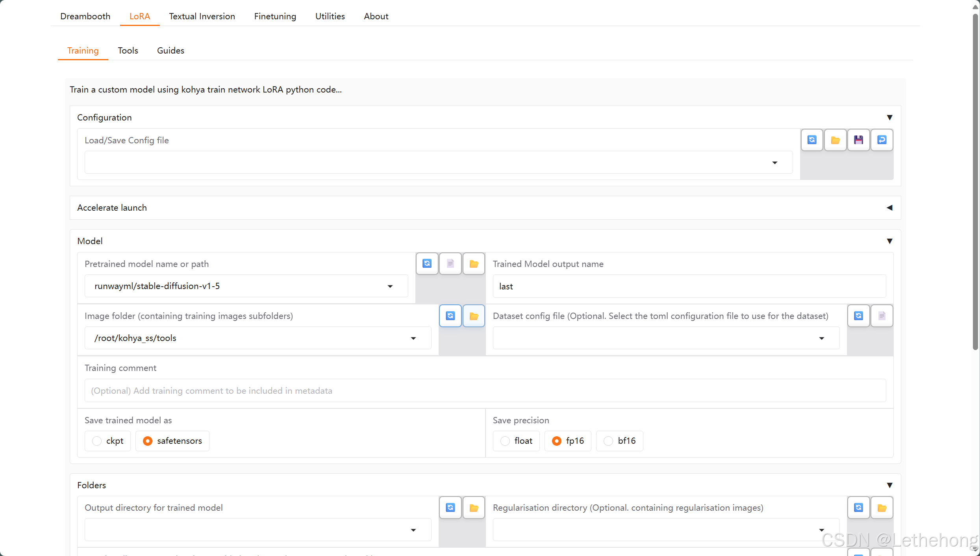This screenshot has height=556, width=980.
Task: Select the ckpt save format
Action: (97, 441)
